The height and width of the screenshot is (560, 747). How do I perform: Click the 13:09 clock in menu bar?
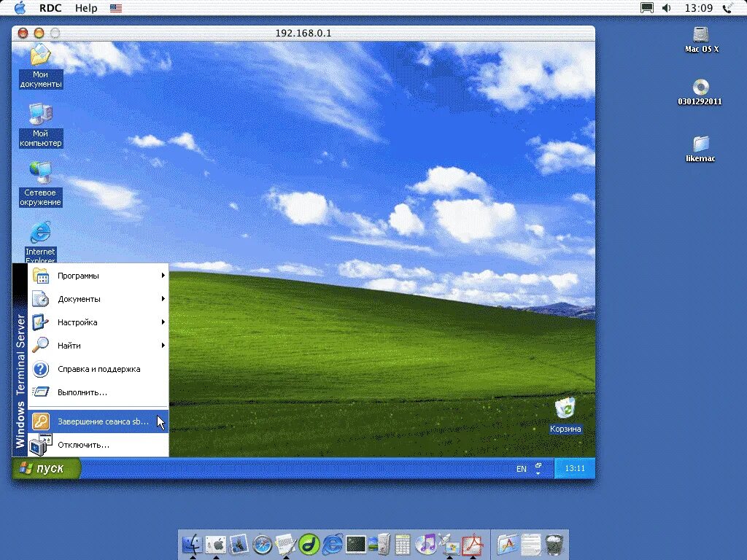(698, 8)
